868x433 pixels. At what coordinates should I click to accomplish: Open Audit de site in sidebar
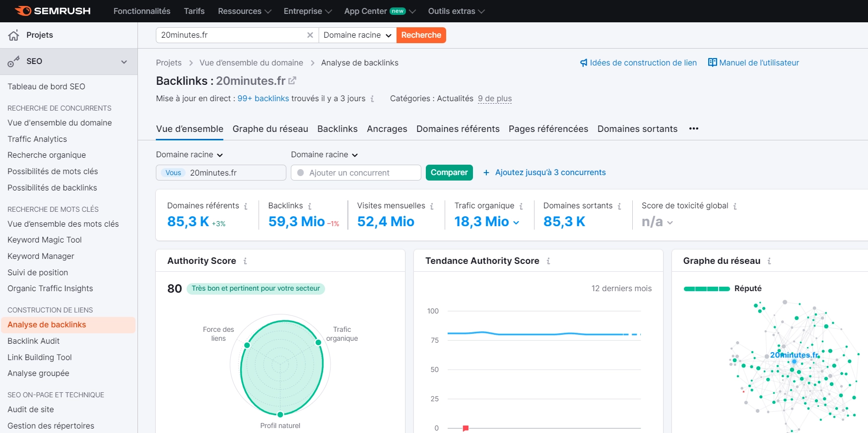point(31,410)
